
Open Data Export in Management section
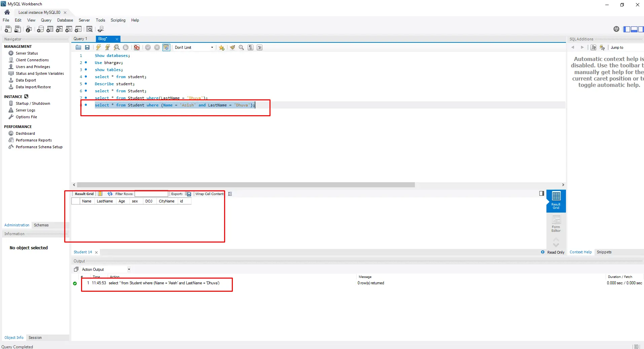click(26, 80)
